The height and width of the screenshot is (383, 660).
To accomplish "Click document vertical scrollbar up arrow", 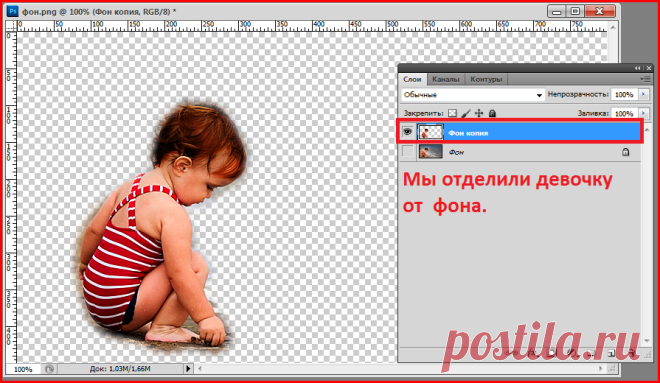I will (x=613, y=27).
